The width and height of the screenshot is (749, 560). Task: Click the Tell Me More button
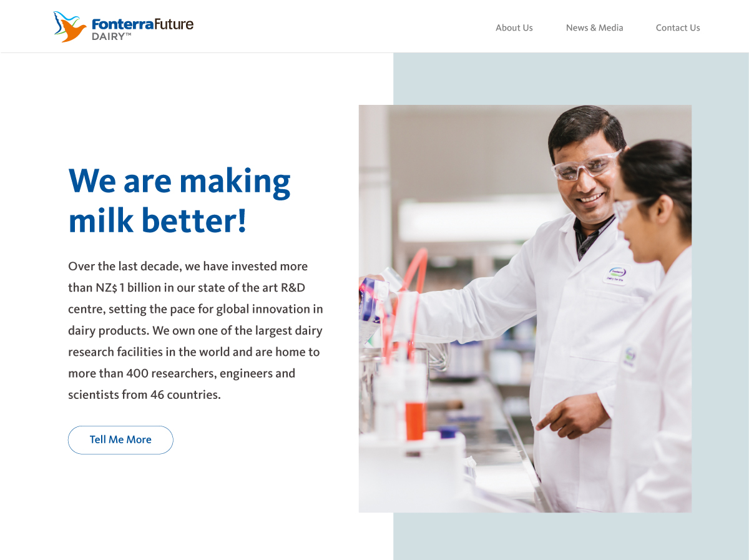point(120,440)
